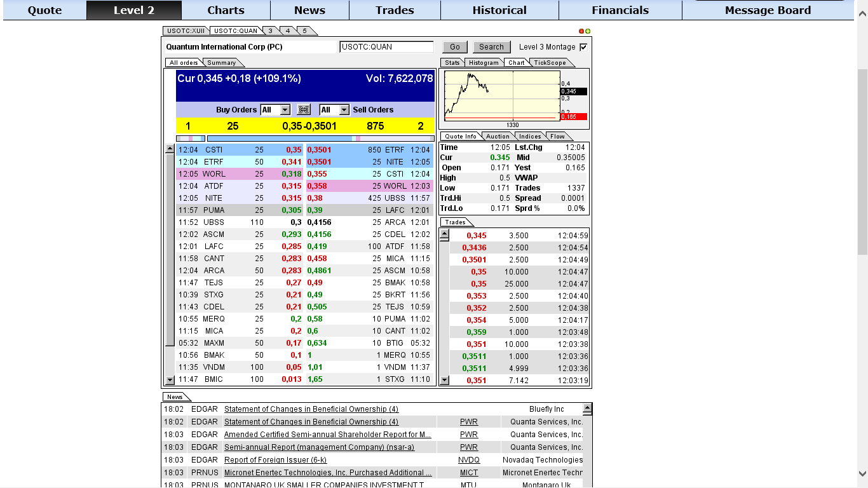Click the order book vertical scrollbar thumb

tap(170, 250)
